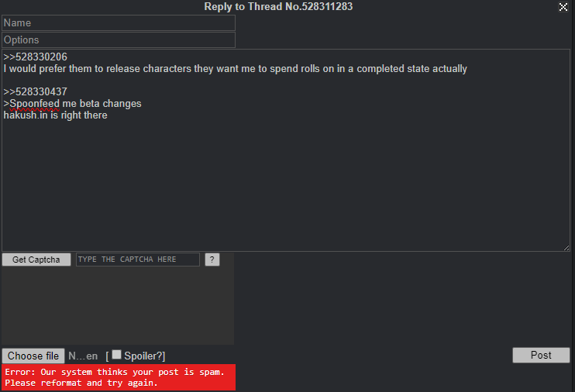Click into the Name field
The width and height of the screenshot is (575, 392).
click(x=119, y=22)
